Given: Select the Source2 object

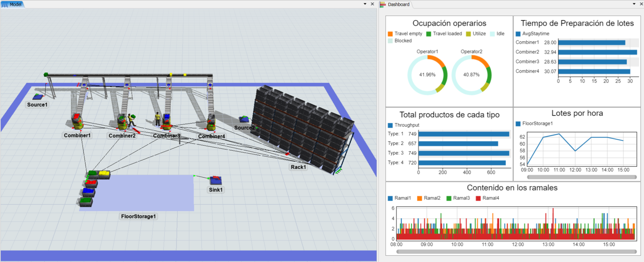Looking at the screenshot, I should (x=244, y=119).
